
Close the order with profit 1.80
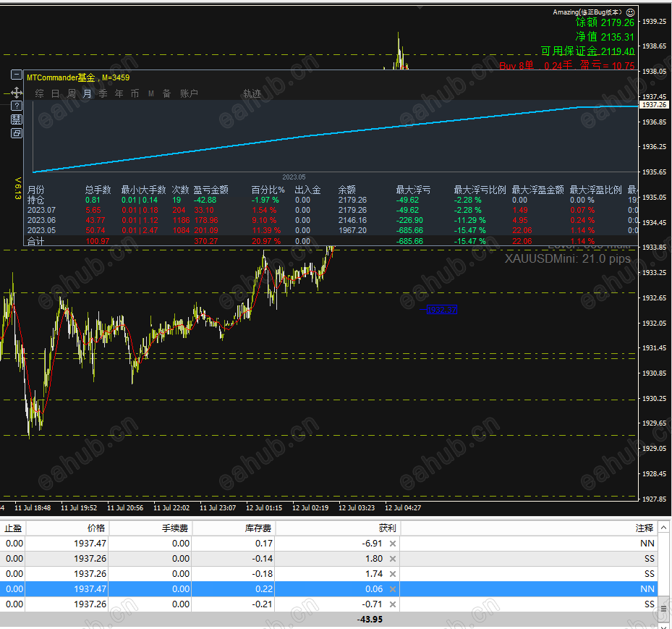click(x=393, y=559)
